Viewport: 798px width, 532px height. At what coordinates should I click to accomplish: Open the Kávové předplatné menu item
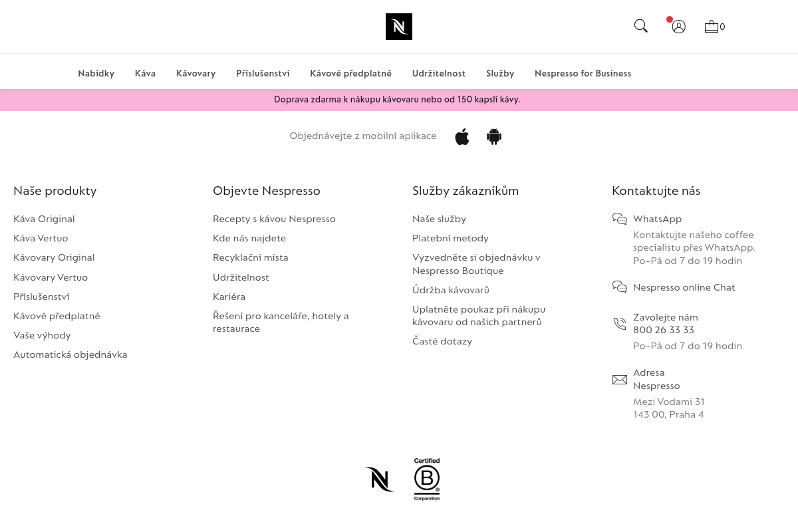(x=350, y=73)
